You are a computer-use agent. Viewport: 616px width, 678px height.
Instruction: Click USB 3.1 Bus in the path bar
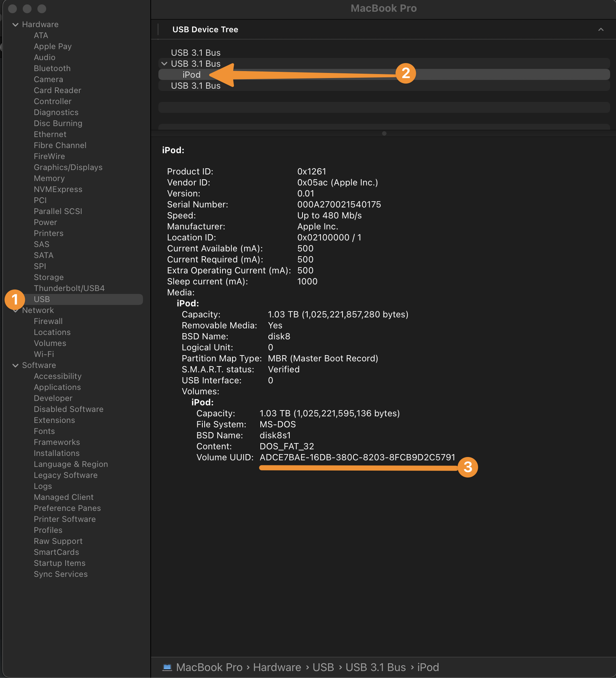376,667
